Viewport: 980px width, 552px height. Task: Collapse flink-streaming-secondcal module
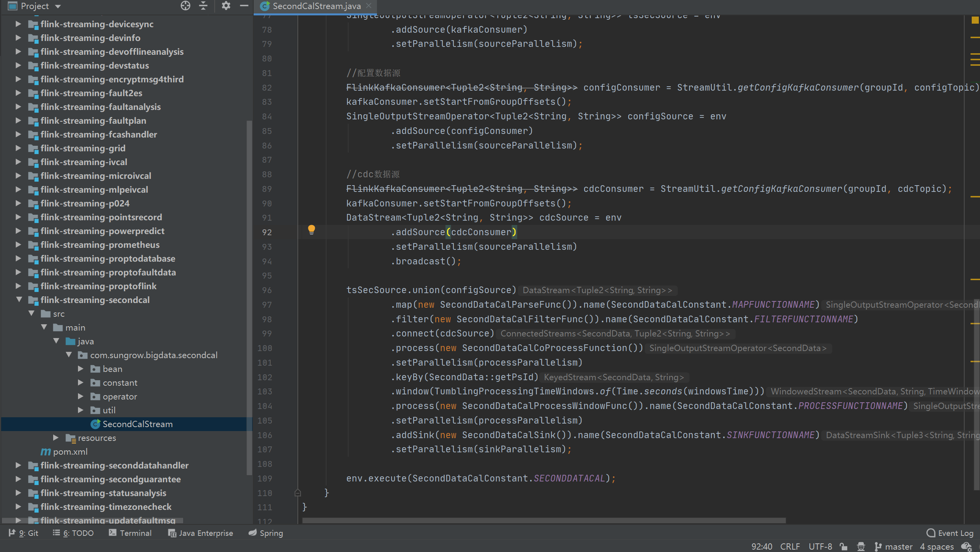point(18,300)
